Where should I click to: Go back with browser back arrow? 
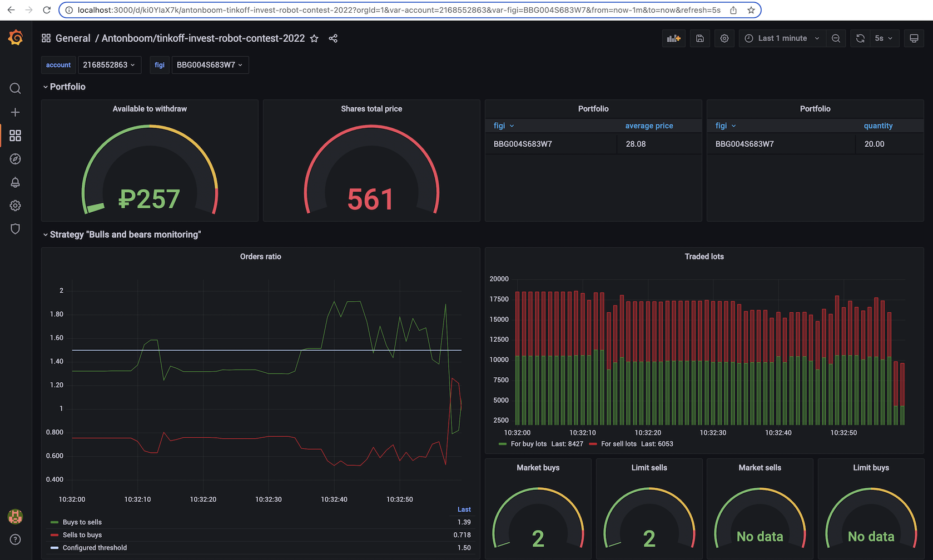click(11, 10)
